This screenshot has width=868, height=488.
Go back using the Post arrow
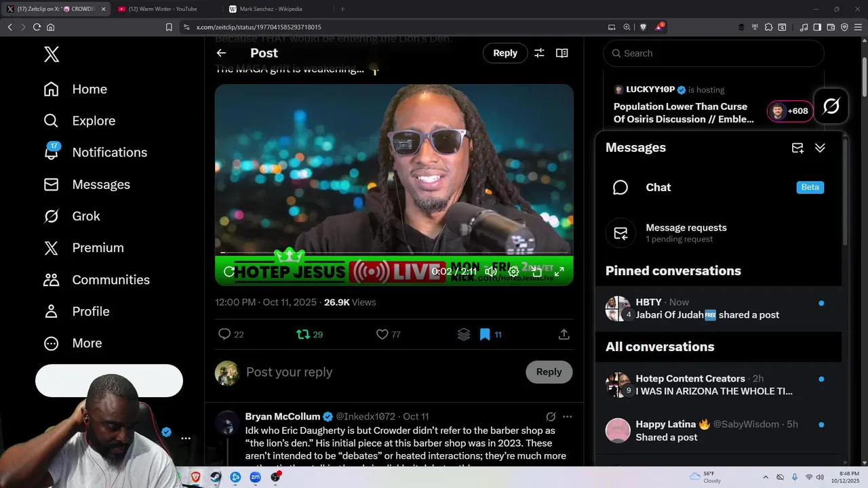[x=221, y=53]
